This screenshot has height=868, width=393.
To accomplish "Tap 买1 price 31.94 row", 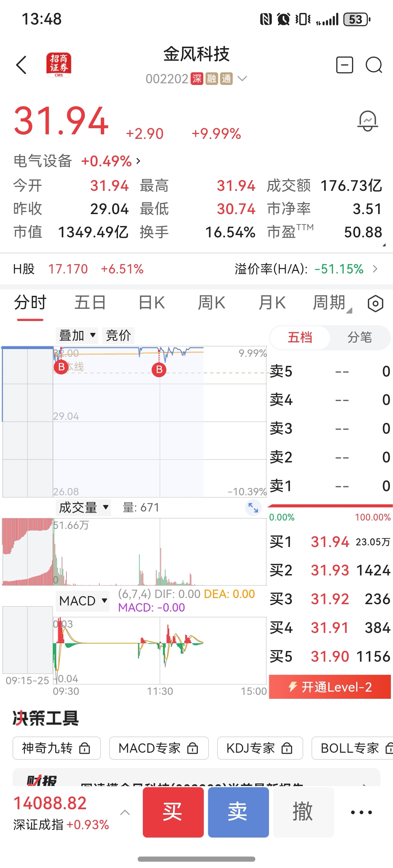I will coord(330,542).
